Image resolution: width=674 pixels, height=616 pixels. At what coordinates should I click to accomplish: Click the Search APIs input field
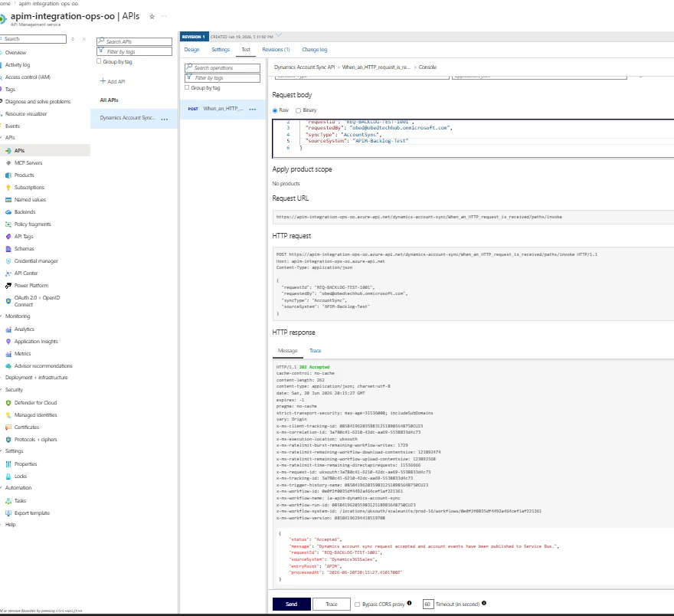pos(135,41)
